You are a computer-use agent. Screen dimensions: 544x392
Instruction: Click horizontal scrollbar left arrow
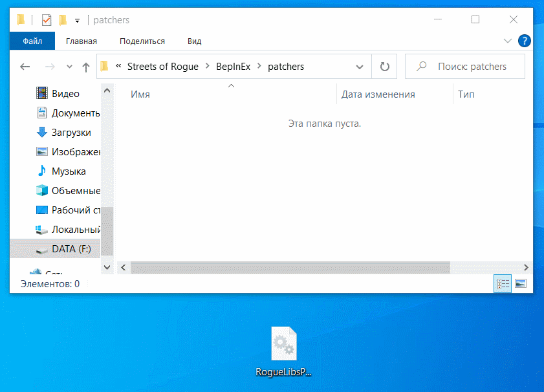124,267
